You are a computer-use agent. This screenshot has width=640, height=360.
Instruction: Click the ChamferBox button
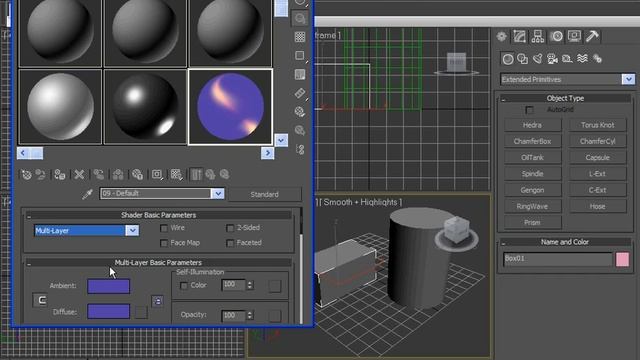[x=532, y=141]
